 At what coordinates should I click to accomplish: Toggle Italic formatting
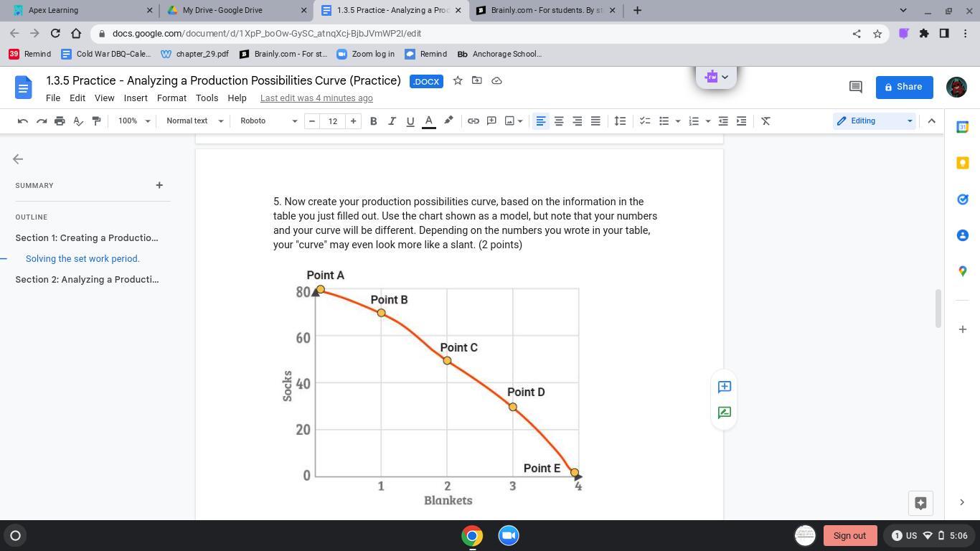[392, 121]
